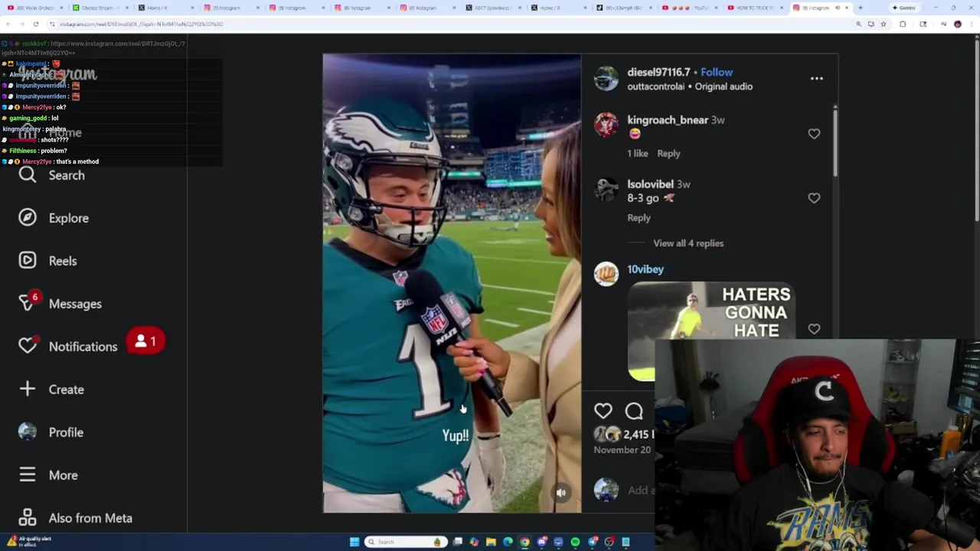Toggle the reel's audio mute speaker
The height and width of the screenshot is (551, 980).
pyautogui.click(x=561, y=493)
